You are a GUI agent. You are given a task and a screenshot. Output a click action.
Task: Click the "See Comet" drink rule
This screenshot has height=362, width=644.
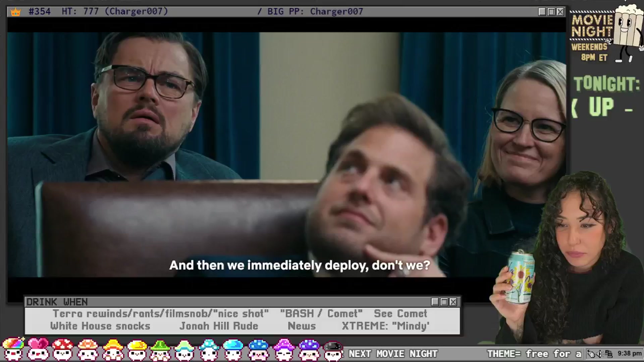400,313
